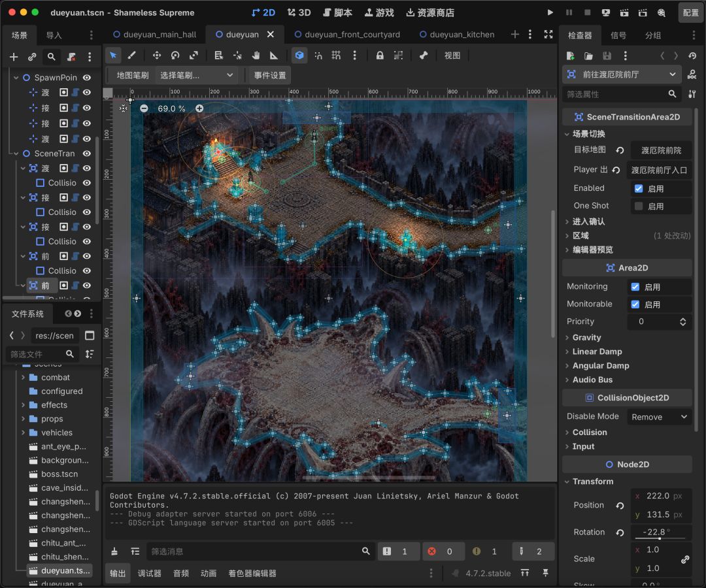The image size is (706, 588).
Task: Open the 调试器 debugger panel
Action: (x=150, y=573)
